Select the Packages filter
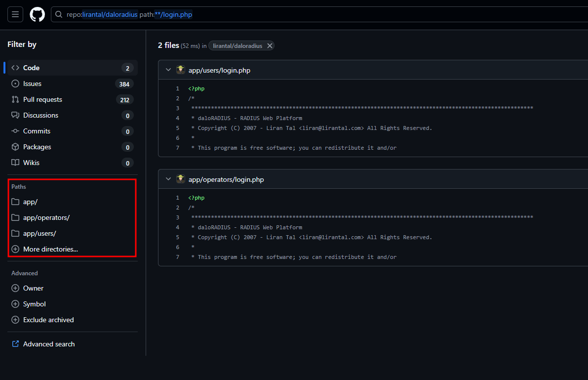The width and height of the screenshot is (588, 380). coord(73,147)
